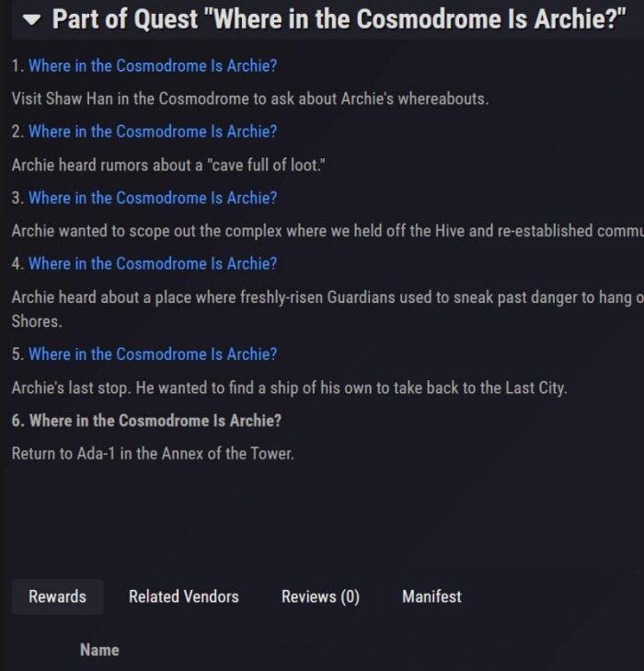Collapse the Part of Quest section triangle

click(31, 19)
